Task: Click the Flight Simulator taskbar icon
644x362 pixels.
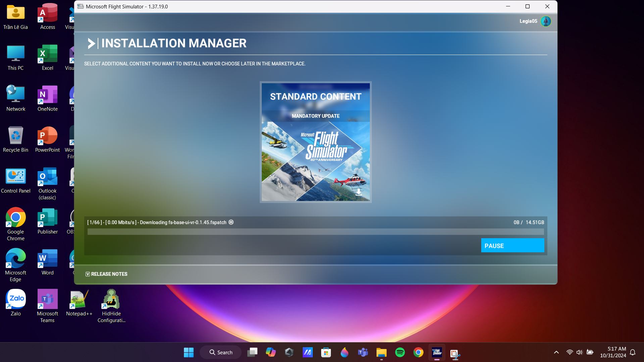Action: (437, 352)
